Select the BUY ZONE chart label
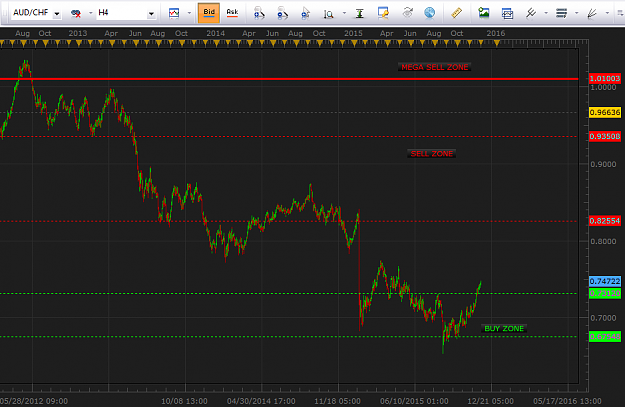 504,328
